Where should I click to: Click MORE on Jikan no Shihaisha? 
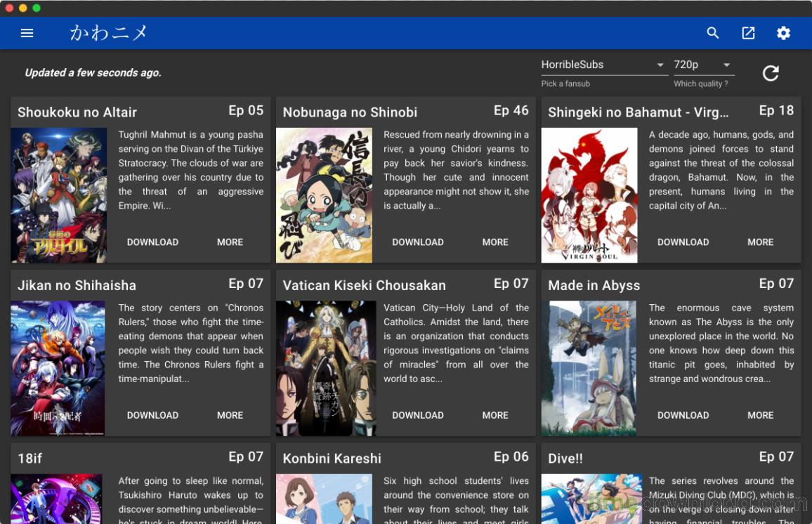pyautogui.click(x=230, y=415)
